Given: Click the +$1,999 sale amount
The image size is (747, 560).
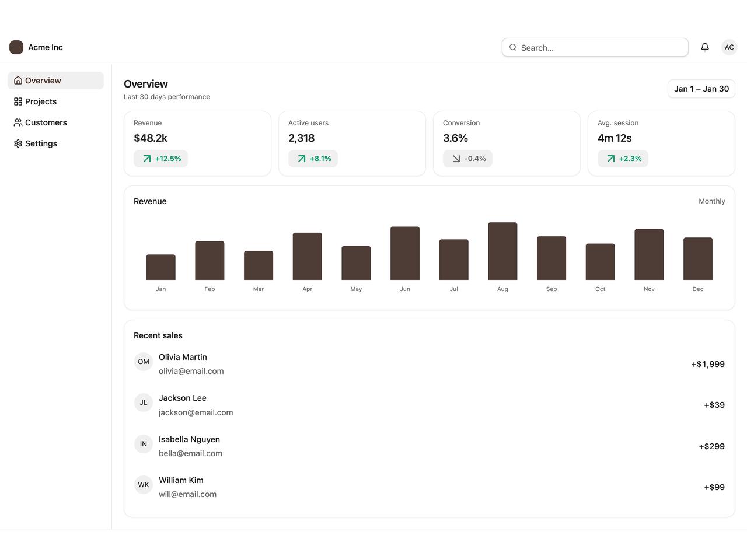Looking at the screenshot, I should [708, 364].
